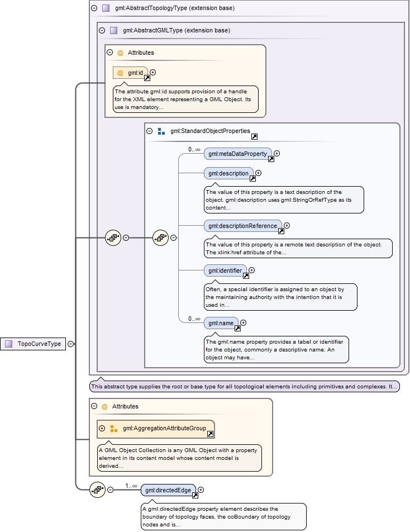Collapse gml:AbstractGMLType extension base
Screen dimensions: 410x532
pos(102,30)
